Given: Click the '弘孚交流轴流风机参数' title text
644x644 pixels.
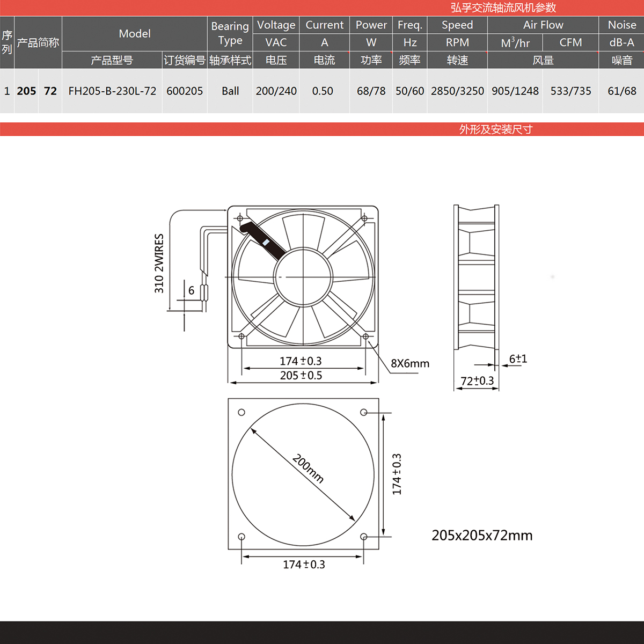Looking at the screenshot, I should tap(503, 8).
